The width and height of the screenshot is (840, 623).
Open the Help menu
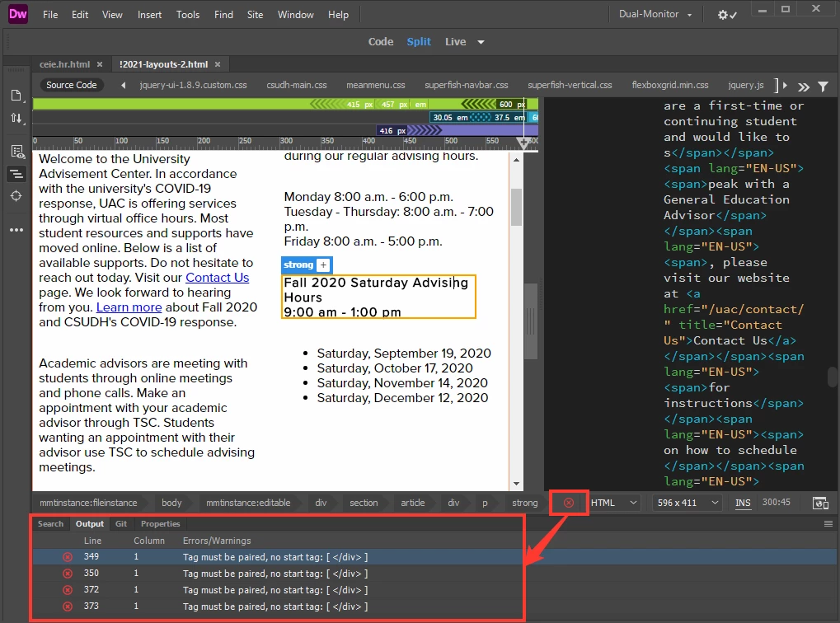click(x=338, y=15)
